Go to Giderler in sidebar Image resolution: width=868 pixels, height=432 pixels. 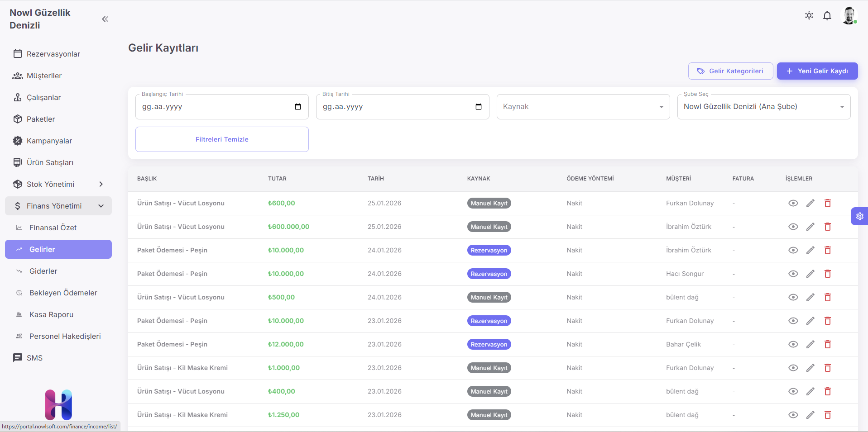(x=43, y=271)
